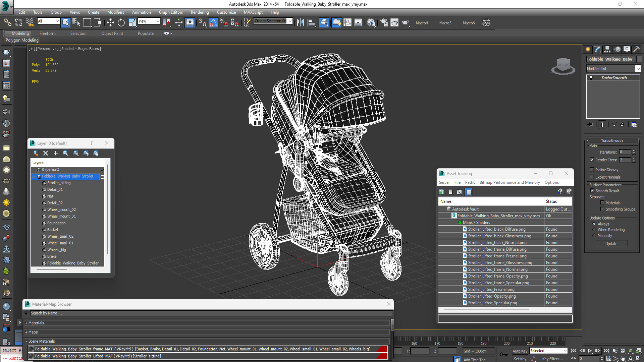Click the Asset Tracking help icon
This screenshot has height=362, width=644.
[559, 191]
